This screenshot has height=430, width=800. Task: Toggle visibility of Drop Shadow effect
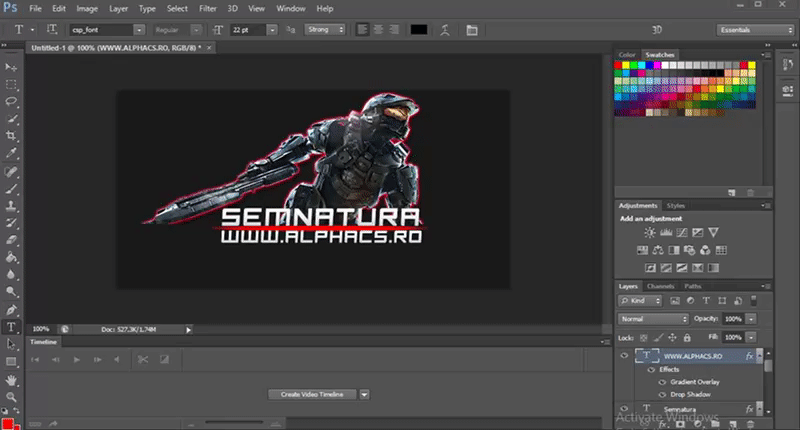click(660, 394)
